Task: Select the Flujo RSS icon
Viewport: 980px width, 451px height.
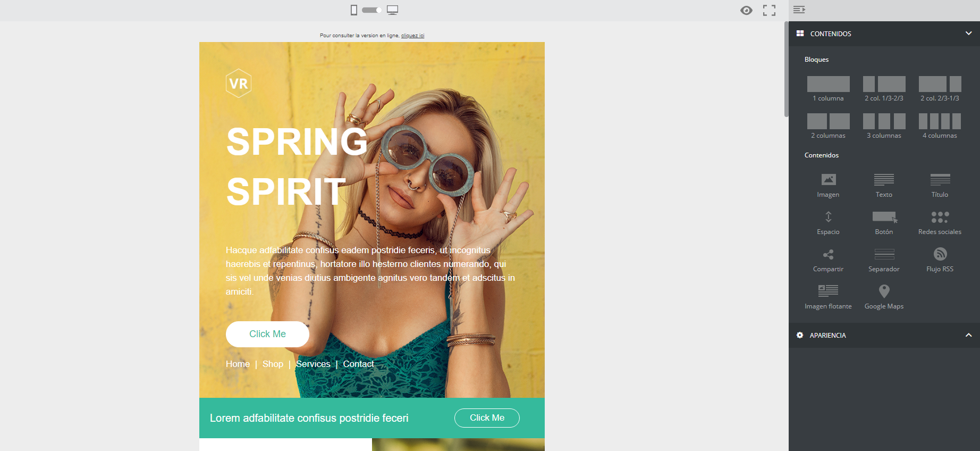Action: tap(940, 254)
